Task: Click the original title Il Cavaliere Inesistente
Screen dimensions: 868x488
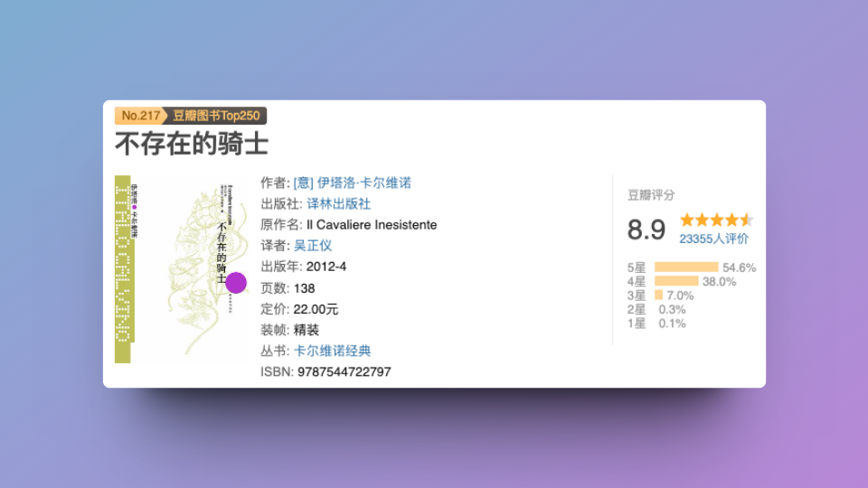Action: [x=371, y=224]
